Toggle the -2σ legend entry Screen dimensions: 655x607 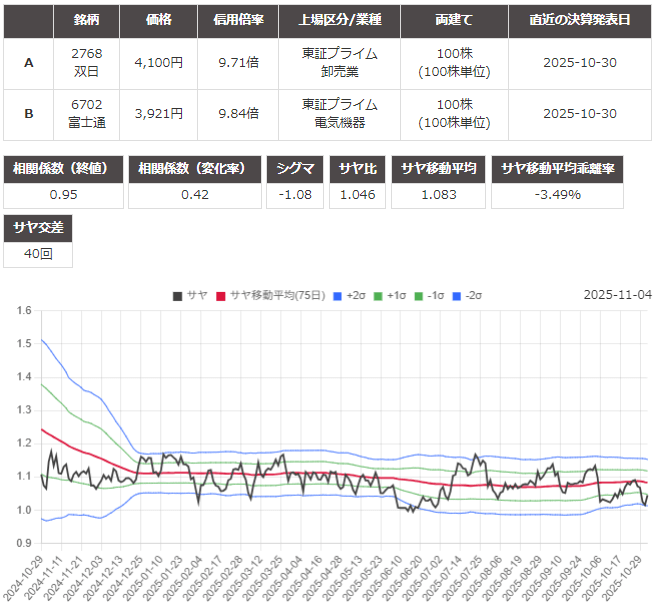click(x=466, y=295)
